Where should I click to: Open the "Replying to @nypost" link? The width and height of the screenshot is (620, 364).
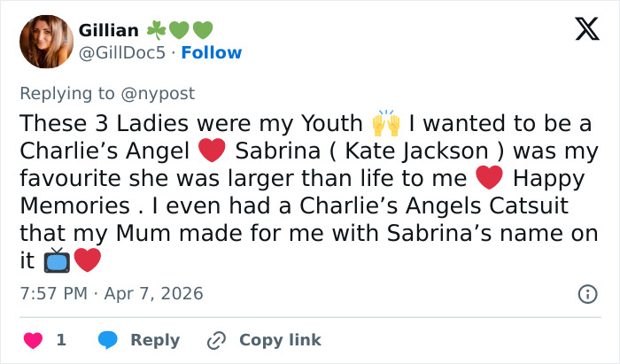pyautogui.click(x=107, y=93)
